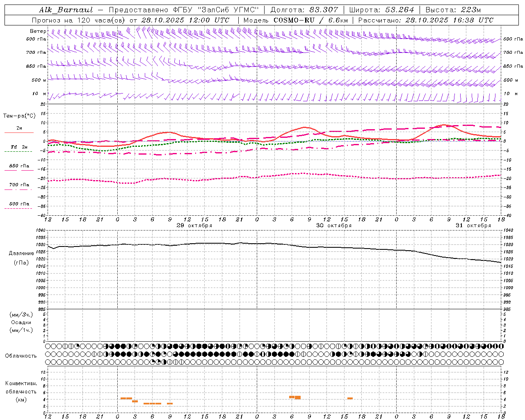Click the 500 гПа temperature legend entry
Screen dimensions: 525x420
pos(19,203)
